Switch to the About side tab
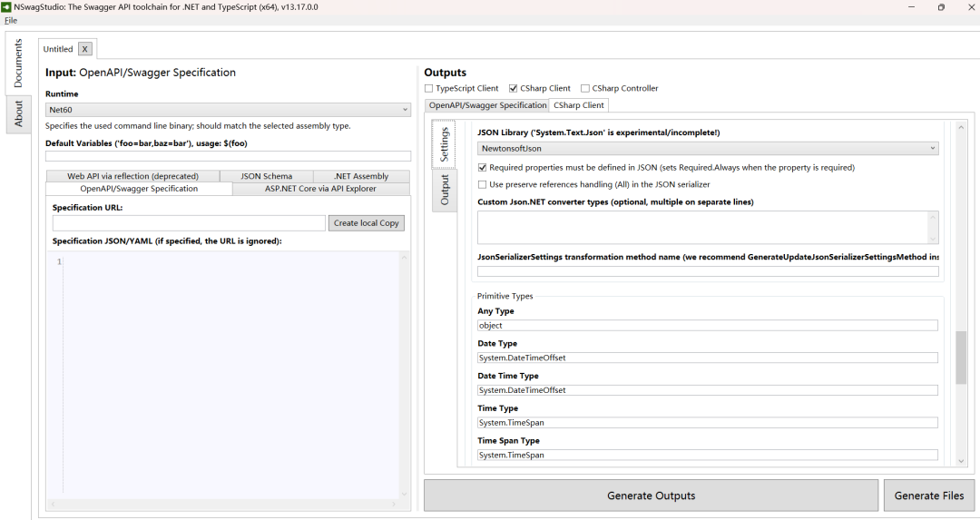This screenshot has height=520, width=980. coord(18,113)
